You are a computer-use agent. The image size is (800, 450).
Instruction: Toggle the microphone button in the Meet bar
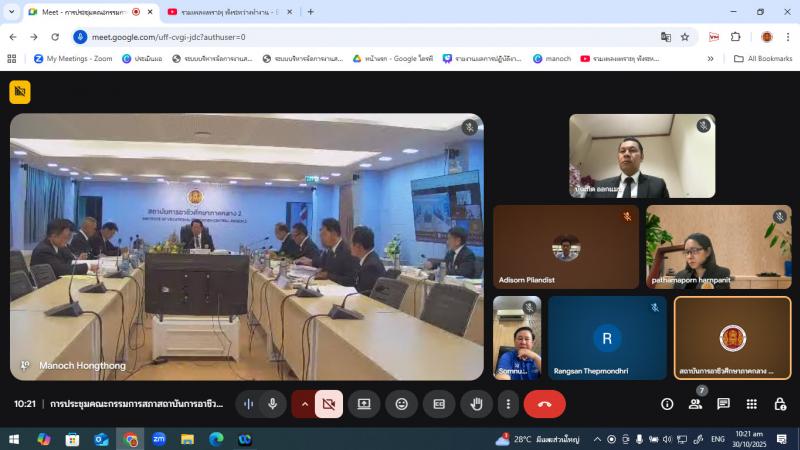[x=272, y=404]
